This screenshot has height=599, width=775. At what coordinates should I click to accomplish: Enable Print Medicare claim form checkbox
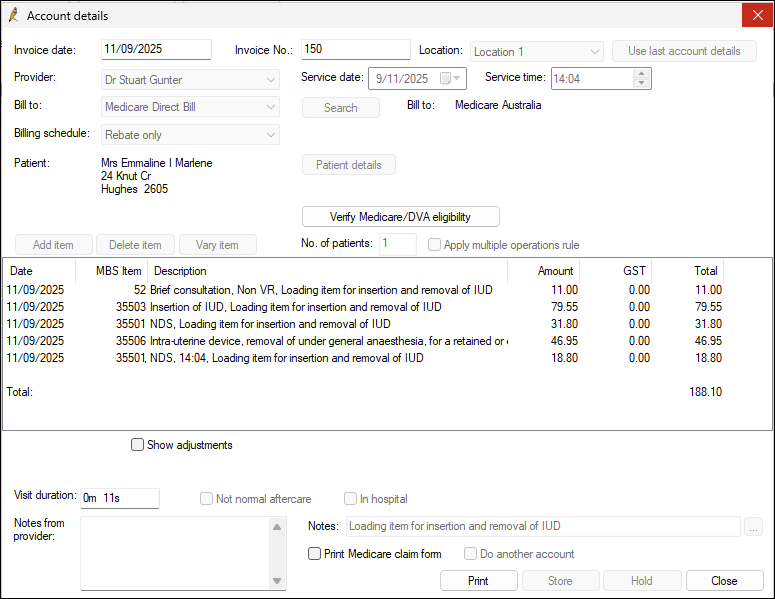tap(315, 554)
